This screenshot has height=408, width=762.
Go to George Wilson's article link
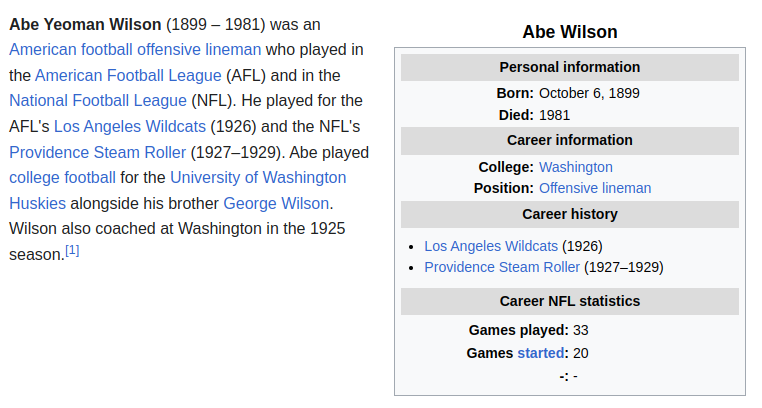(276, 203)
